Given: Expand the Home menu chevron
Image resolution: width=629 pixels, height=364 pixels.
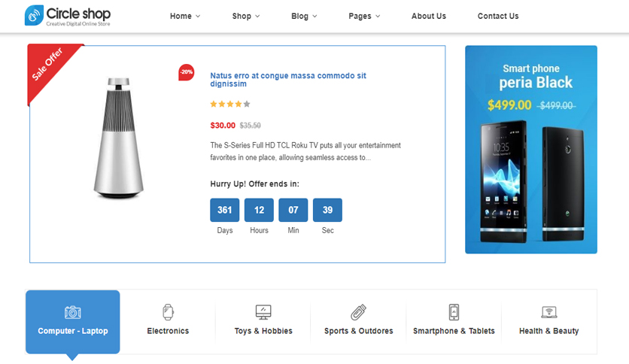Looking at the screenshot, I should (198, 17).
